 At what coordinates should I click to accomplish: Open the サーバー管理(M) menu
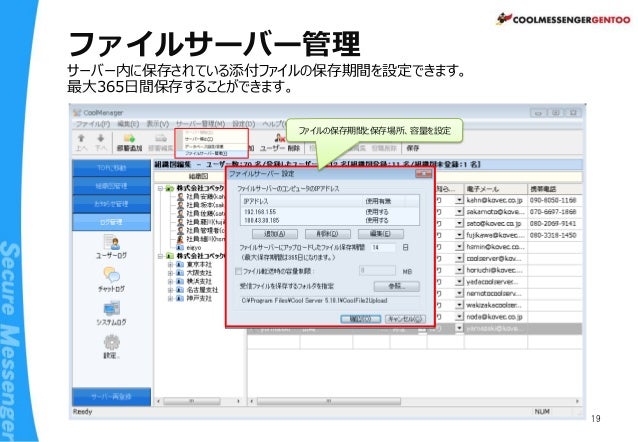pos(200,124)
